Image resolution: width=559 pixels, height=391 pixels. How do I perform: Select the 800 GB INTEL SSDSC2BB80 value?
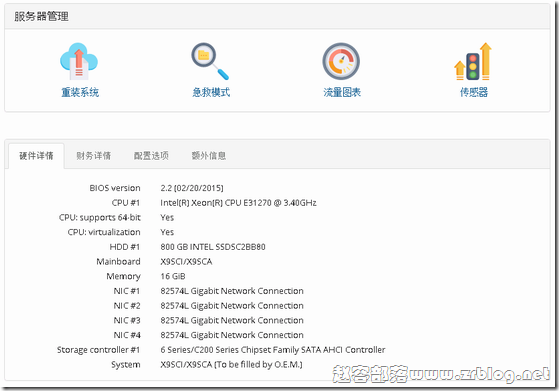[x=213, y=247]
